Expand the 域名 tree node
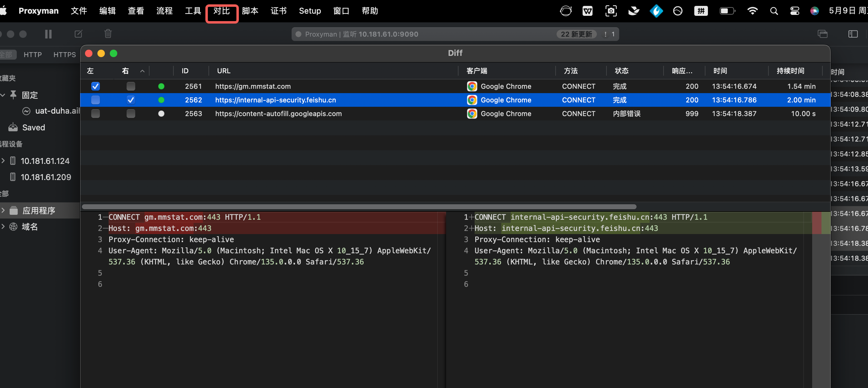Image resolution: width=868 pixels, height=388 pixels. coord(3,227)
